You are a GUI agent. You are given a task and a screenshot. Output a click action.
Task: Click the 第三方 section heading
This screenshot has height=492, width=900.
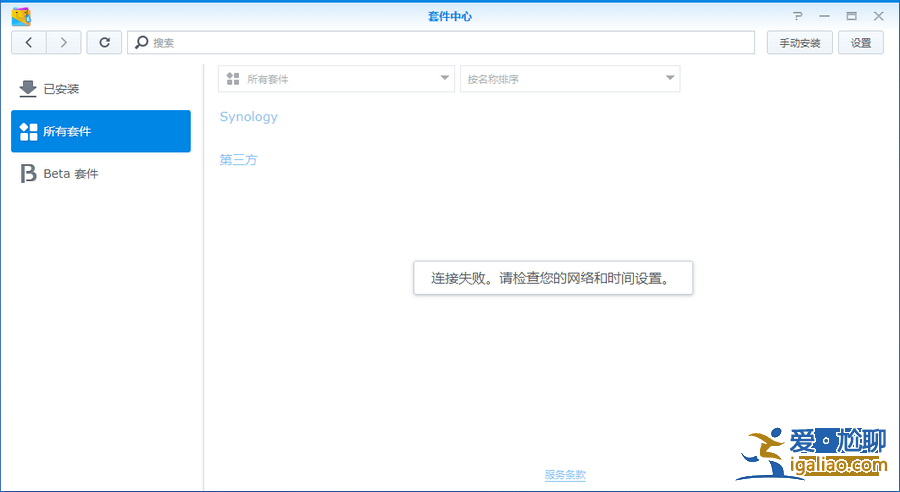pos(238,160)
